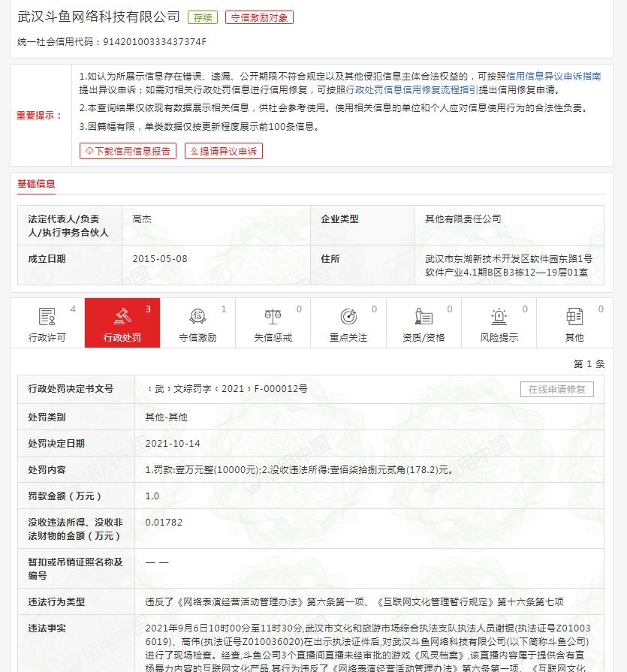
Task: Click the 失信惩戒 scales icon
Action: (x=273, y=317)
